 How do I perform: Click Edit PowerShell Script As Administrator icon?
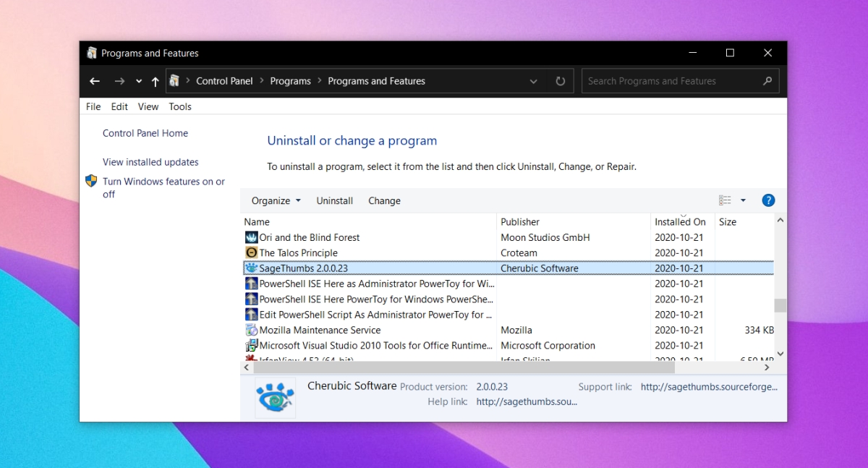251,315
